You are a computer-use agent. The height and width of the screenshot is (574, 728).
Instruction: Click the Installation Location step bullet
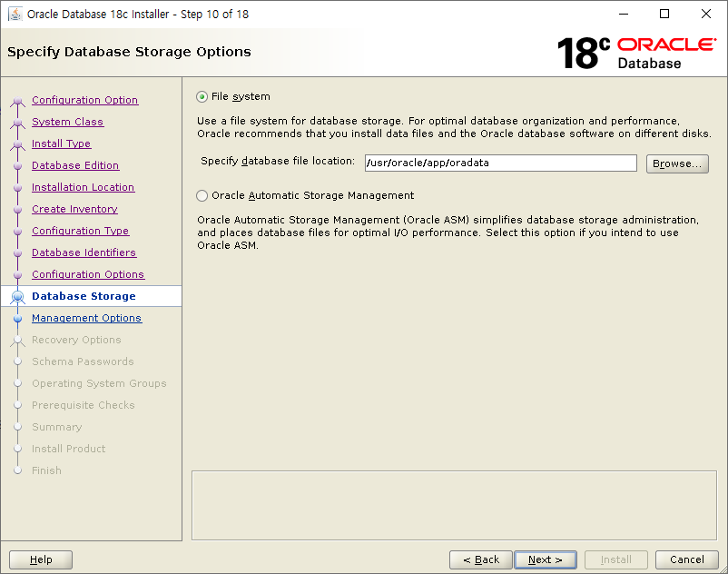(x=17, y=188)
